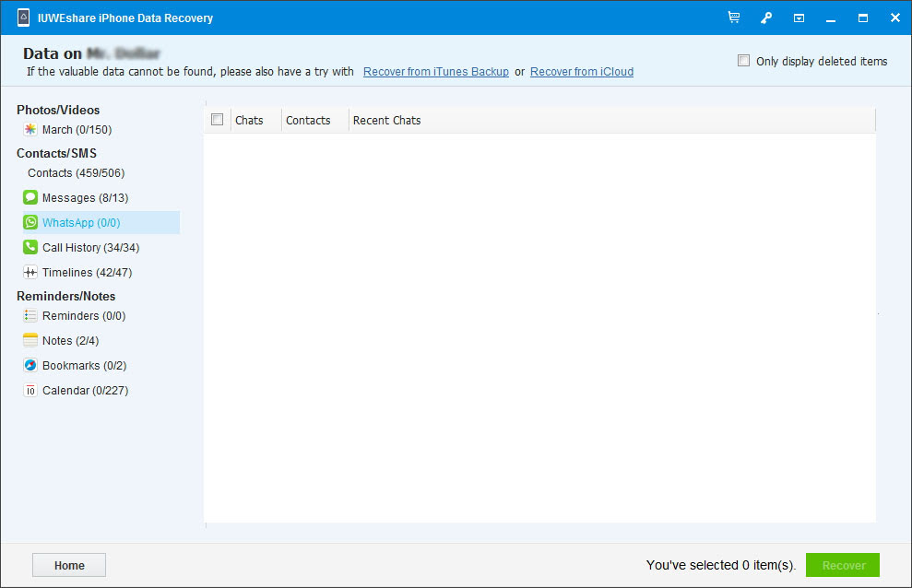Click the app logo in title bar
912x588 pixels.
(23, 18)
